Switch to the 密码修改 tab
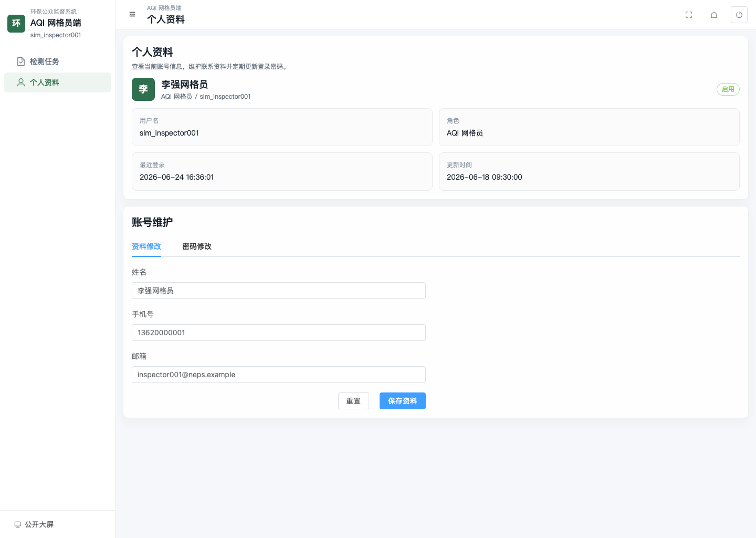Screen dimensions: 756x538 tap(197, 246)
